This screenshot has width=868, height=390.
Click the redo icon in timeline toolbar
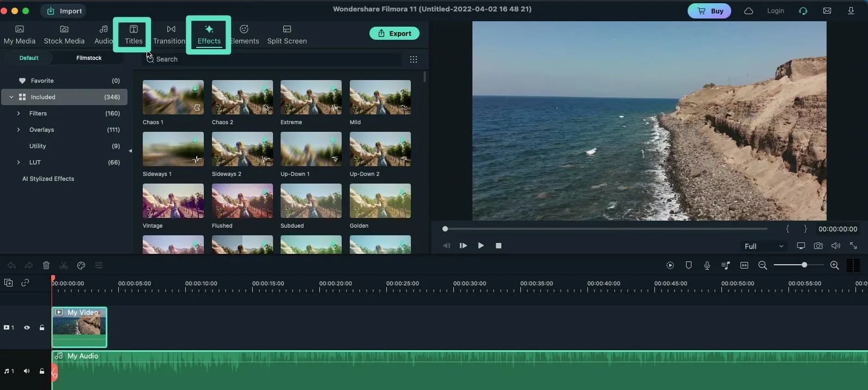click(29, 265)
